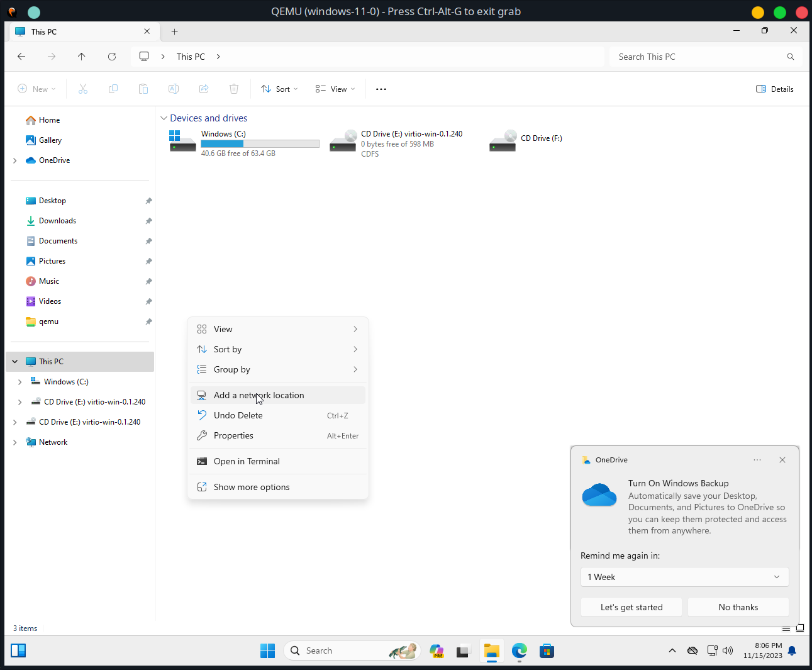Viewport: 812px width, 670px height.
Task: Open pinned Documents folder
Action: [80, 241]
